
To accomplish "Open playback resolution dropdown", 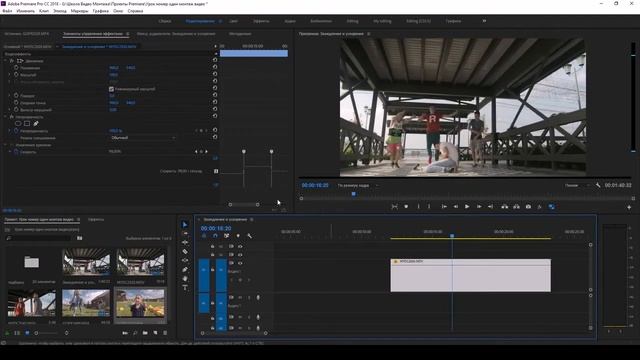I will point(577,185).
